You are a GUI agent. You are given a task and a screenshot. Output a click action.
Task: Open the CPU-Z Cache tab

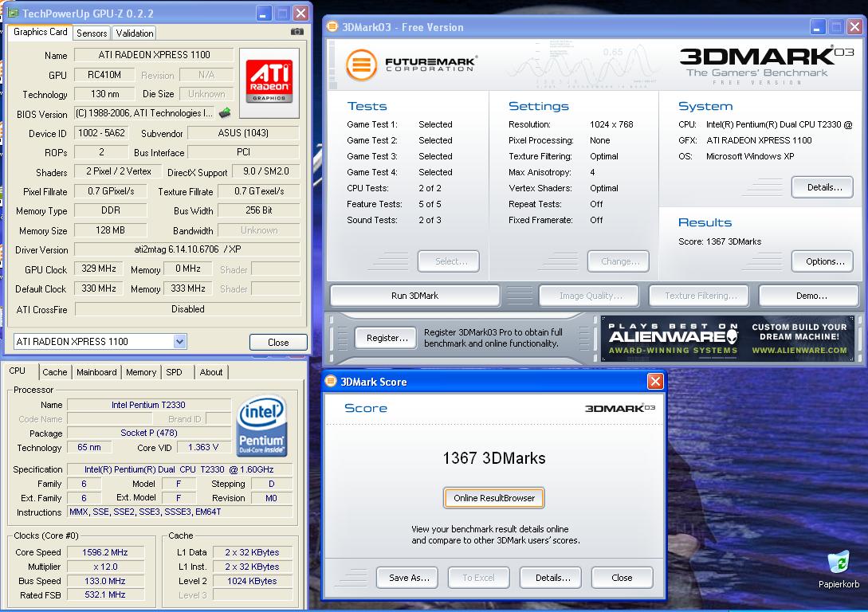[x=55, y=372]
